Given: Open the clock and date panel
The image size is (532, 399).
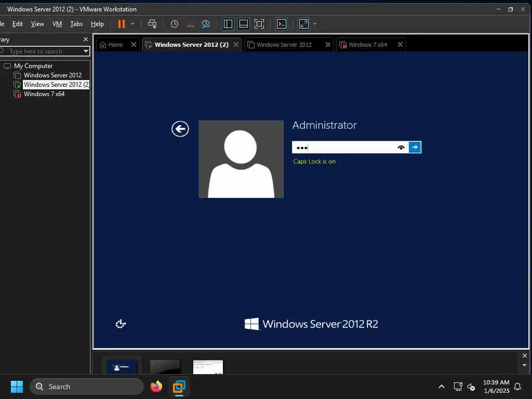Looking at the screenshot, I should [496, 387].
